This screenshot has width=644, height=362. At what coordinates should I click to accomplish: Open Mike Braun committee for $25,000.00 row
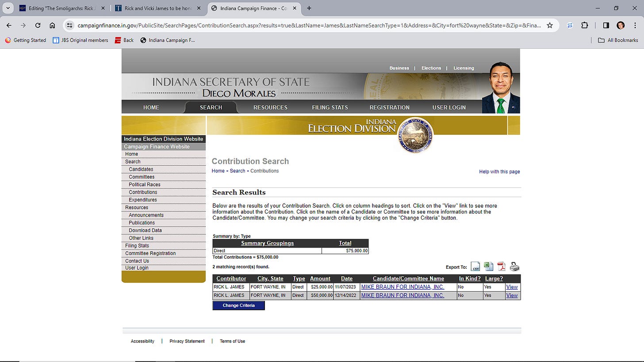point(402,287)
